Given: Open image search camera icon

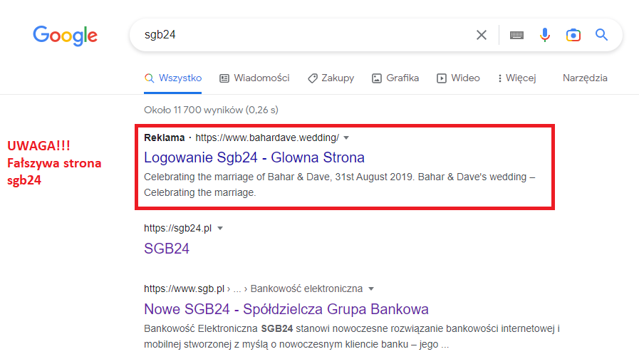Looking at the screenshot, I should 573,35.
